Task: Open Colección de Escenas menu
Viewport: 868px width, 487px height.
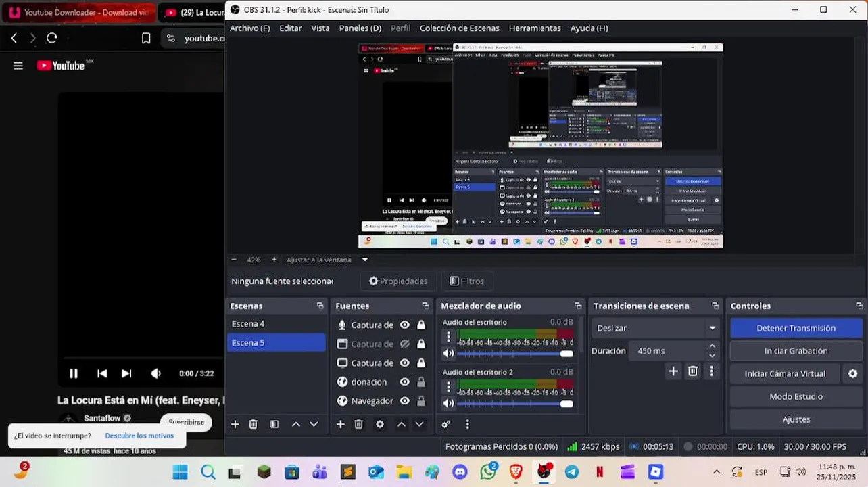Action: (460, 28)
